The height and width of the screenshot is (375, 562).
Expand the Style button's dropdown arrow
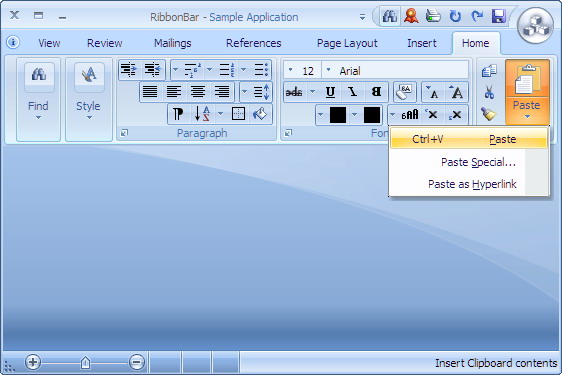click(89, 118)
